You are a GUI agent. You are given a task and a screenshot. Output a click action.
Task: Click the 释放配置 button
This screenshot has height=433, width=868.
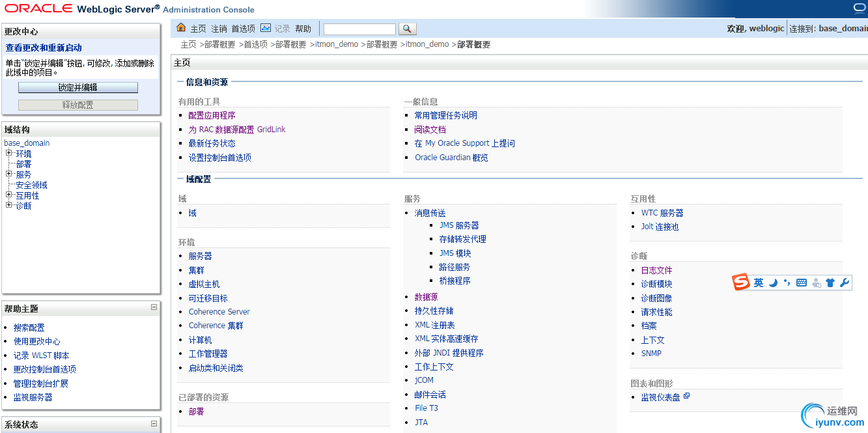click(x=78, y=105)
